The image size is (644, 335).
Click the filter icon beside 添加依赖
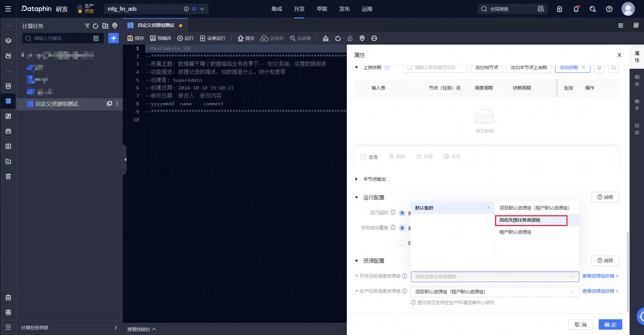pos(599,68)
